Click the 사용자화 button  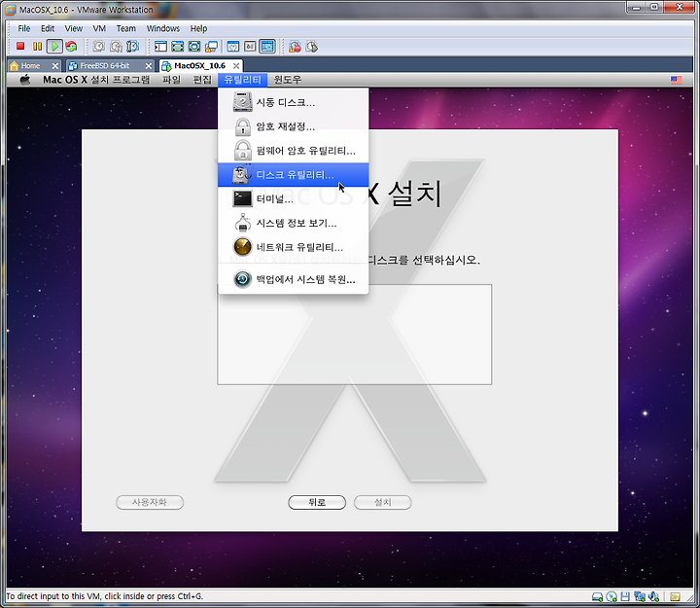point(150,502)
